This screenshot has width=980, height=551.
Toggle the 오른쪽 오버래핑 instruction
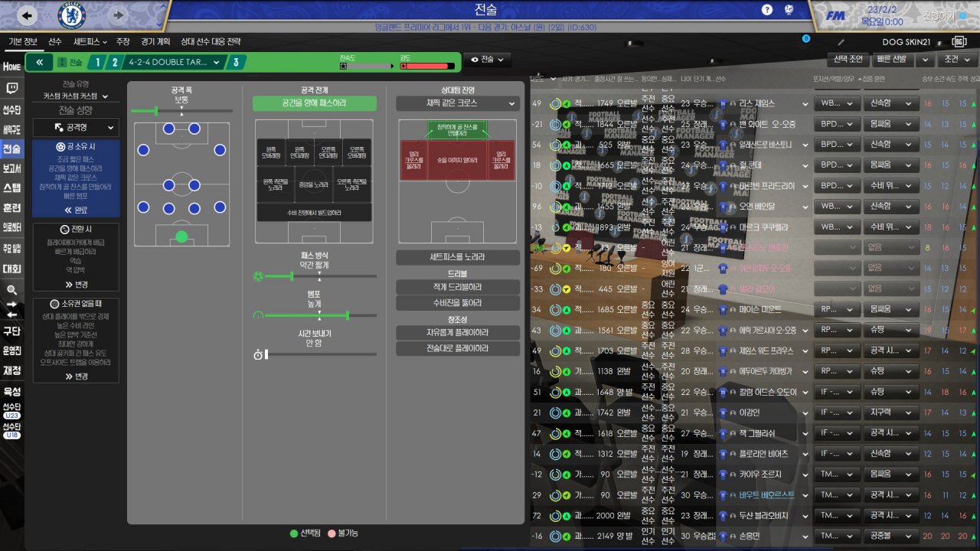click(x=357, y=153)
